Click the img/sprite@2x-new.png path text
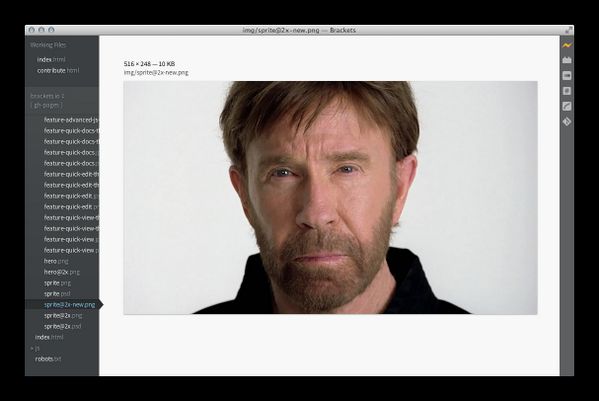The image size is (599, 401). tap(156, 73)
